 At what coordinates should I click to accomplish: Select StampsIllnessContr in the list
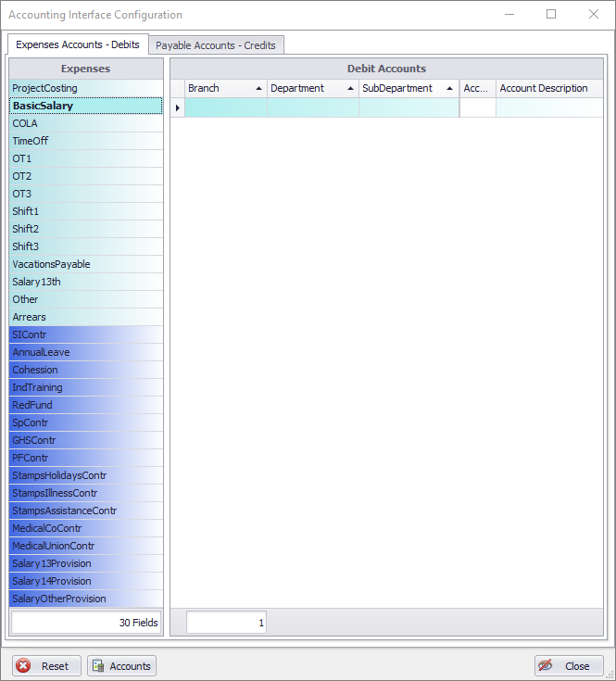pos(86,493)
